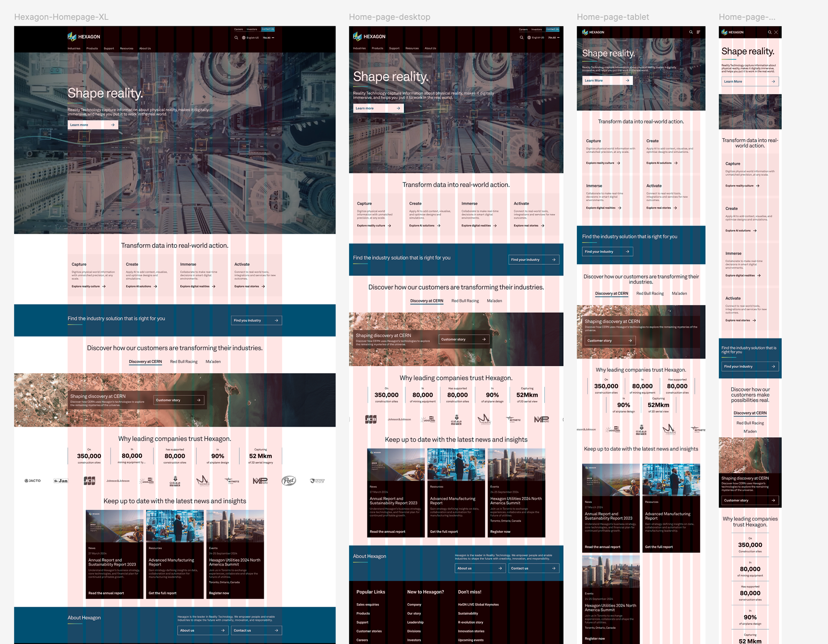Select the Home-page-tablet frame title
The height and width of the screenshot is (644, 828).
click(x=613, y=17)
